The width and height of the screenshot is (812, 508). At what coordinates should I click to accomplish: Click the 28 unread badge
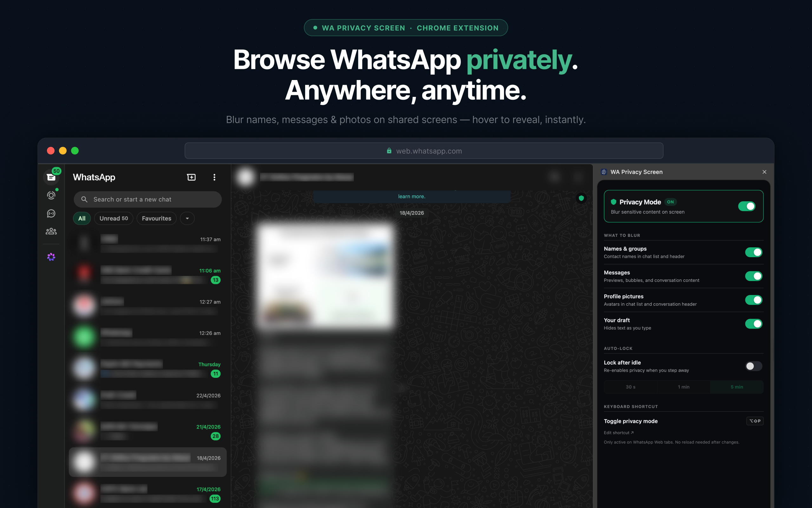pyautogui.click(x=215, y=436)
